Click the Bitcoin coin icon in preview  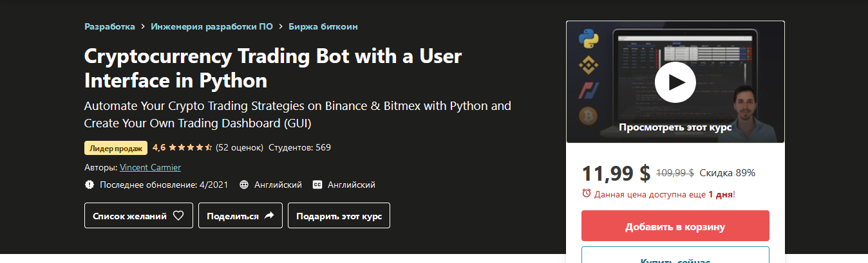(x=588, y=116)
